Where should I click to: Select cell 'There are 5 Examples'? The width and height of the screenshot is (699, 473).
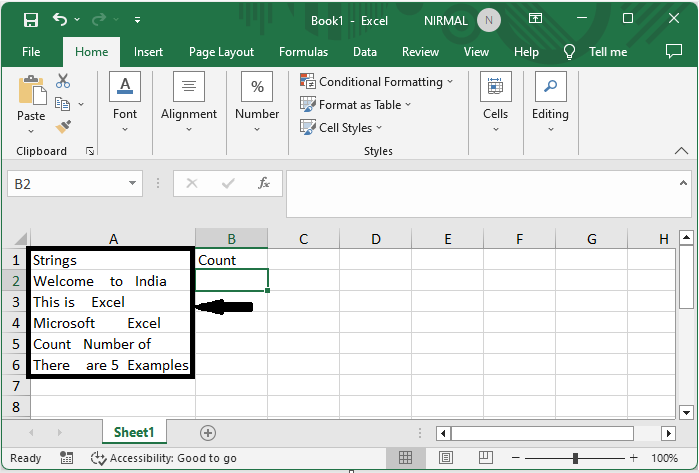113,365
